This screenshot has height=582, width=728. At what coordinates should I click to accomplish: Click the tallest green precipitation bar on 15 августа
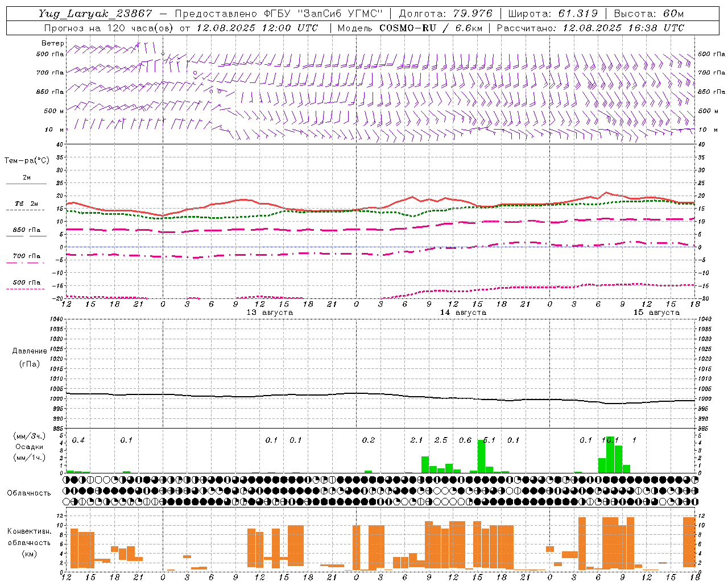point(610,455)
